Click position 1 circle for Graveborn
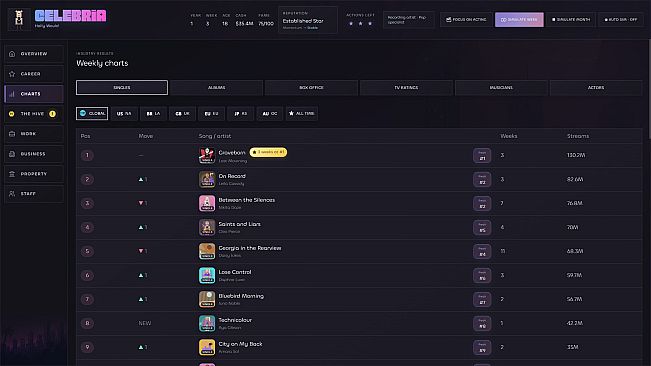Screen dimensions: 651x366 [x=87, y=155]
